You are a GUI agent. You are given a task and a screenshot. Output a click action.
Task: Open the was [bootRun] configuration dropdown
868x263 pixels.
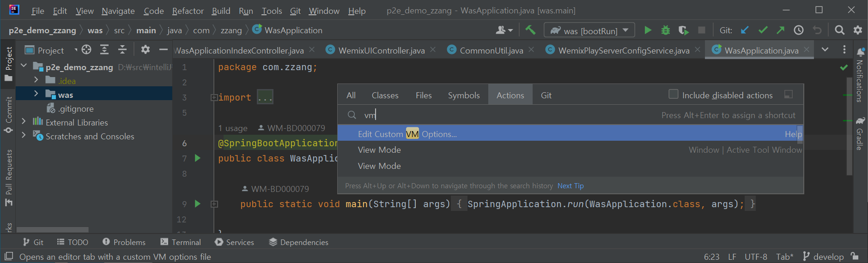point(625,30)
